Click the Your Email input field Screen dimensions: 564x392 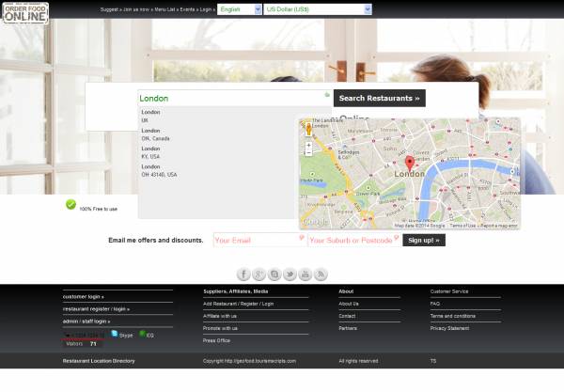258,240
